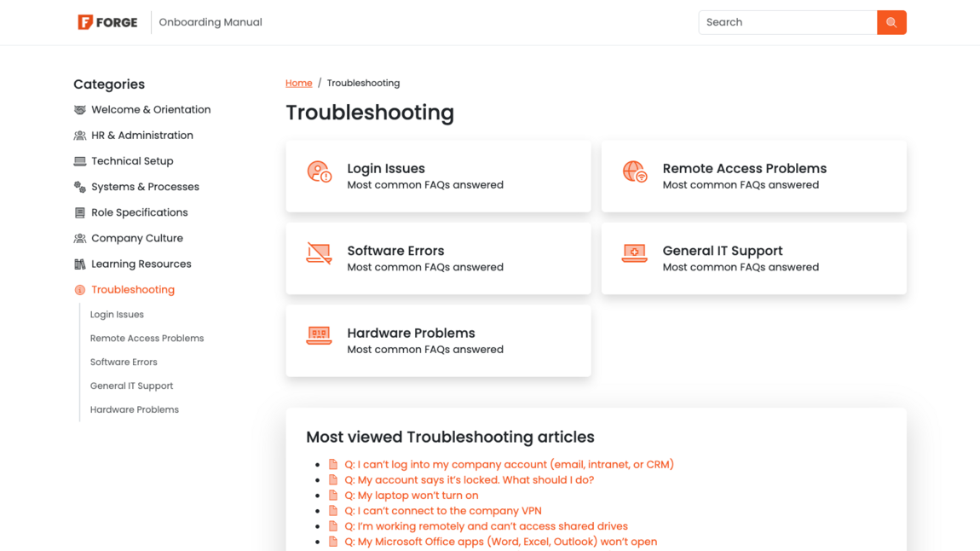Viewport: 980px width, 551px height.
Task: Click the Home breadcrumb link
Action: click(x=298, y=83)
